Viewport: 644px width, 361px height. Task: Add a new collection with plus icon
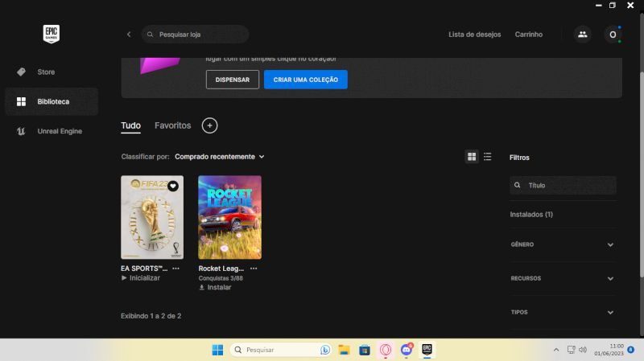pyautogui.click(x=209, y=125)
